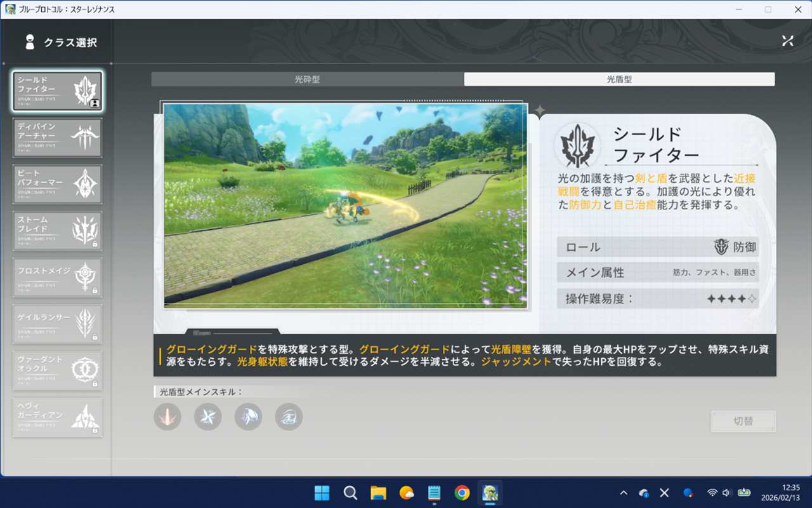Image resolution: width=812 pixels, height=508 pixels.
Task: Click the class preview video thumbnail
Action: click(x=345, y=206)
